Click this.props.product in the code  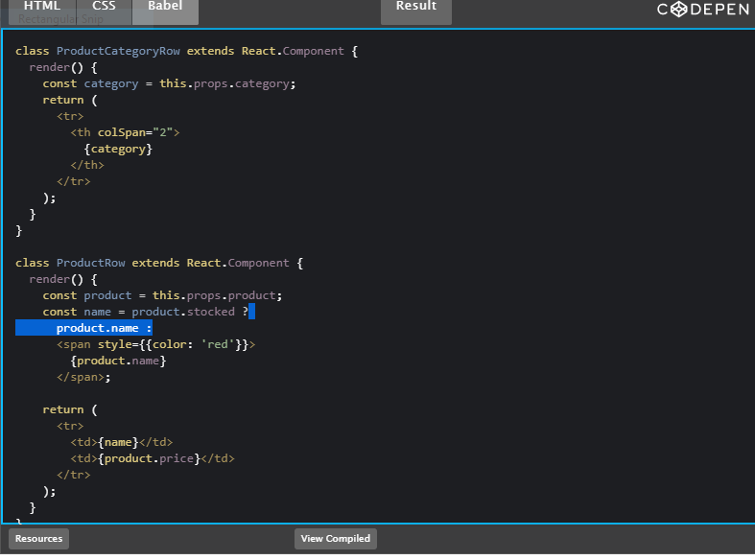tap(217, 295)
